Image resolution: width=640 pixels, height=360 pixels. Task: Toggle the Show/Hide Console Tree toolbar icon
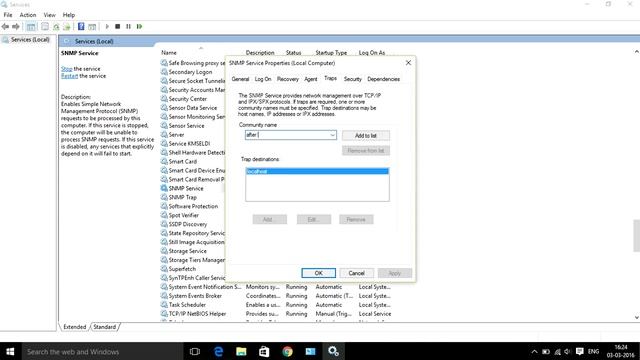coord(31,27)
